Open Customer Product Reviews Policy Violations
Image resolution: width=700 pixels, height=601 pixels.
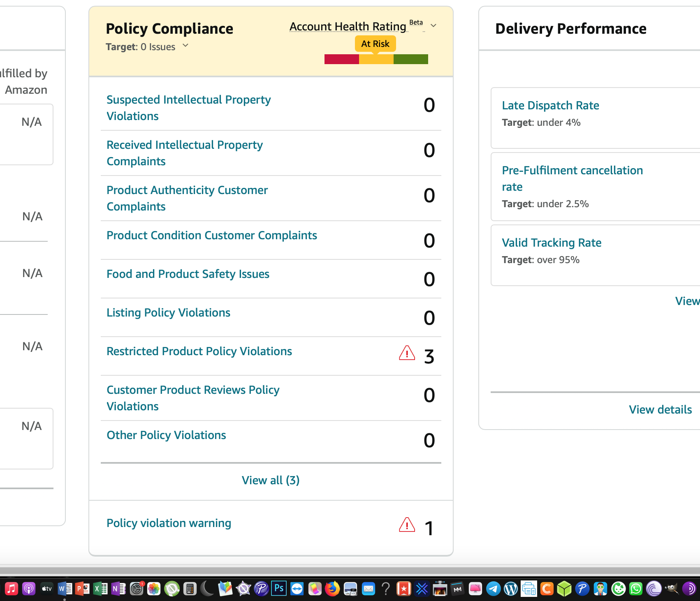pyautogui.click(x=193, y=398)
